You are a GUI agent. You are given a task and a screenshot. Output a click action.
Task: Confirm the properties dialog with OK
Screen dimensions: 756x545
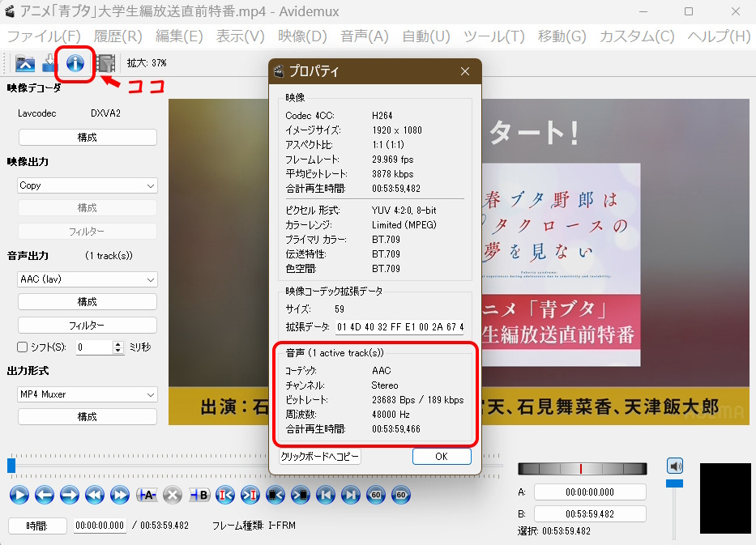coord(442,457)
